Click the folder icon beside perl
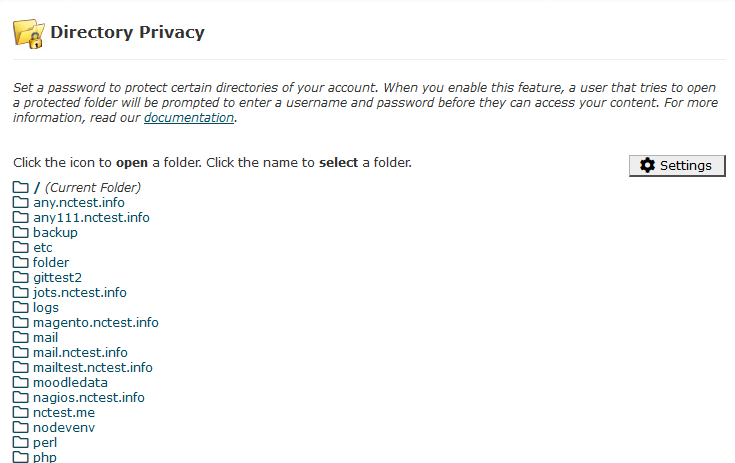The height and width of the screenshot is (463, 735). (21, 442)
